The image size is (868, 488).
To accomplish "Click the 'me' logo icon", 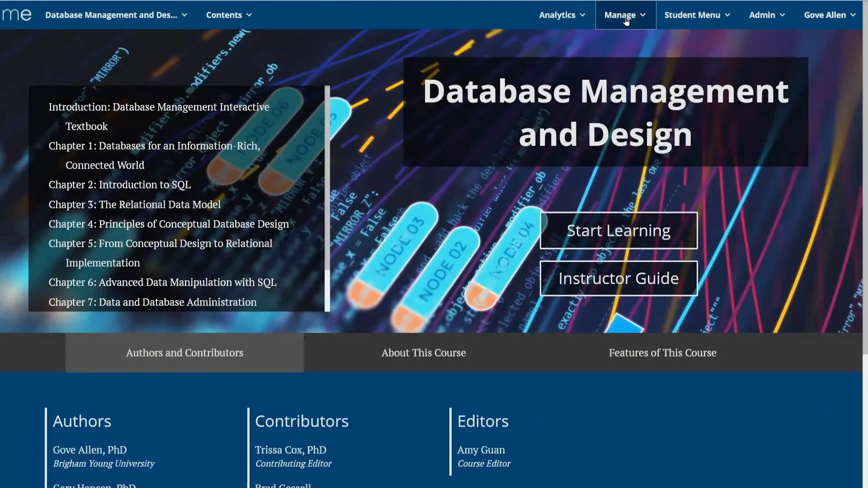I will point(17,15).
